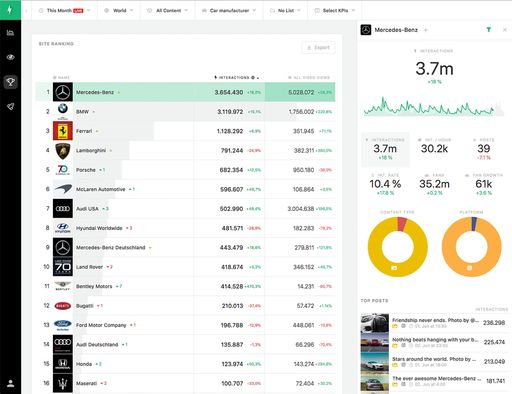The width and height of the screenshot is (512, 394).
Task: Select the Fans 35.2m KPI tile
Action: click(434, 184)
